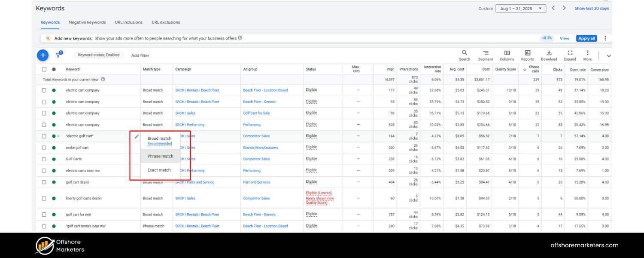644x258 pixels.
Task: Download the keywords table
Action: coord(548,53)
